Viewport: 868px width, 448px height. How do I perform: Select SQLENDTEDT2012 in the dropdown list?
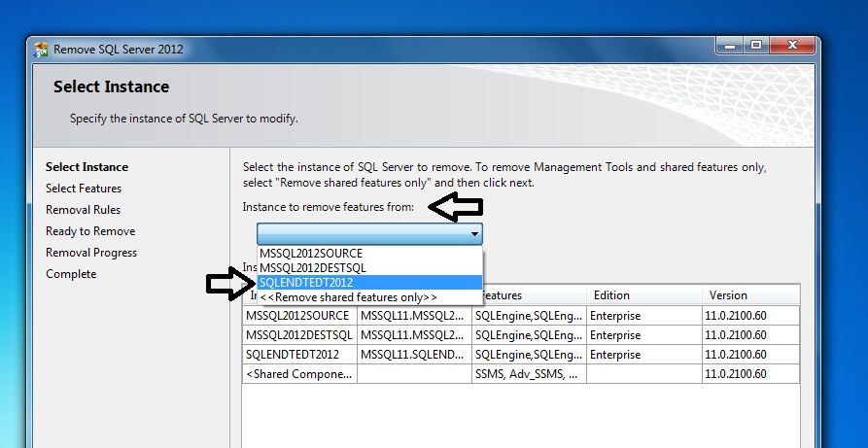[x=369, y=283]
